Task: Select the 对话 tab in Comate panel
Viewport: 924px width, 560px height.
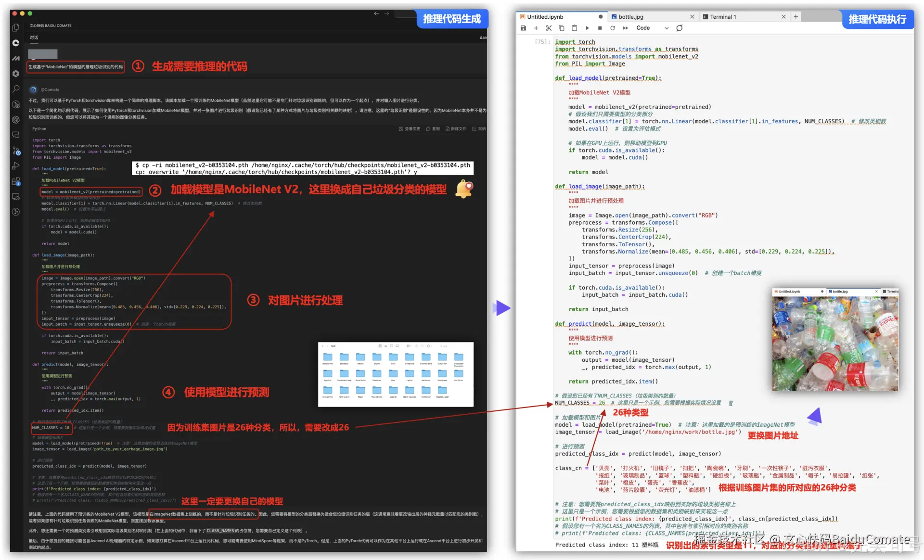Action: 34,38
